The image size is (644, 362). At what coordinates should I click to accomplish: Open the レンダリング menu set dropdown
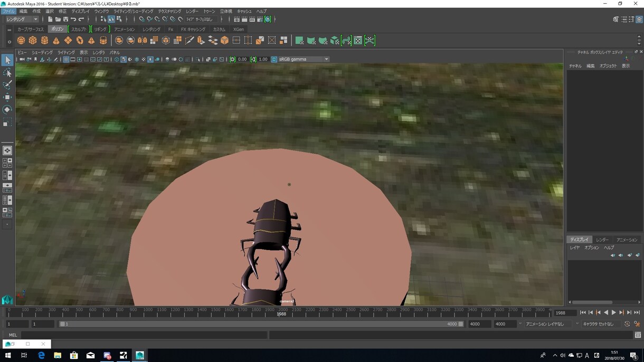(22, 20)
